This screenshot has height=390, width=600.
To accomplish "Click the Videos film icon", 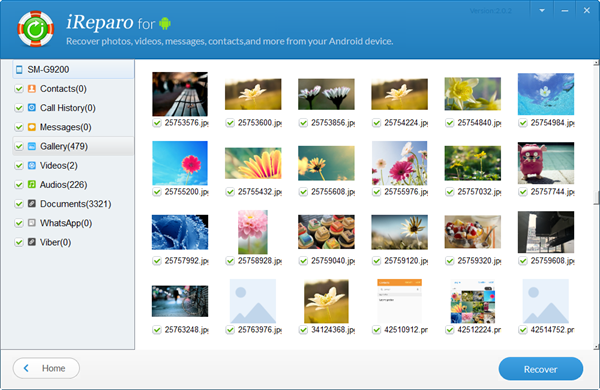I will click(32, 165).
